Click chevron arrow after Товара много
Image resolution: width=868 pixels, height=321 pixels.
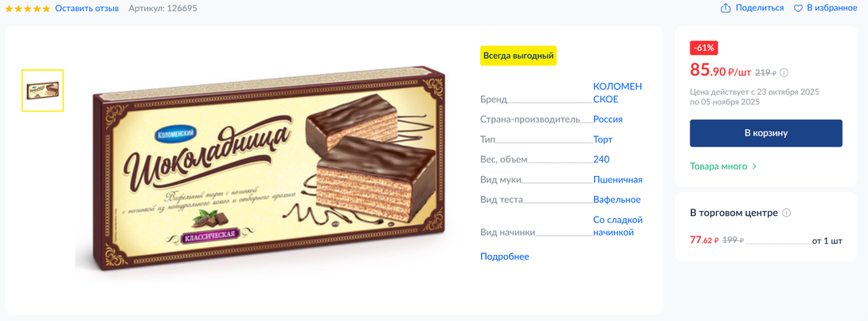[754, 166]
